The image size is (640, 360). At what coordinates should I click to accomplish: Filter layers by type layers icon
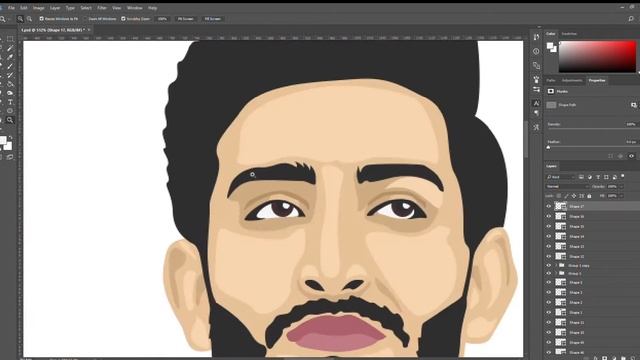[x=598, y=177]
